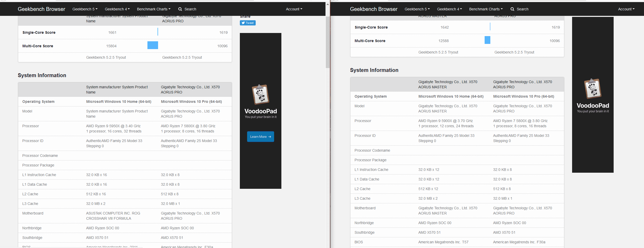Open the Account dropdown in left window
644x248 pixels.
click(294, 9)
